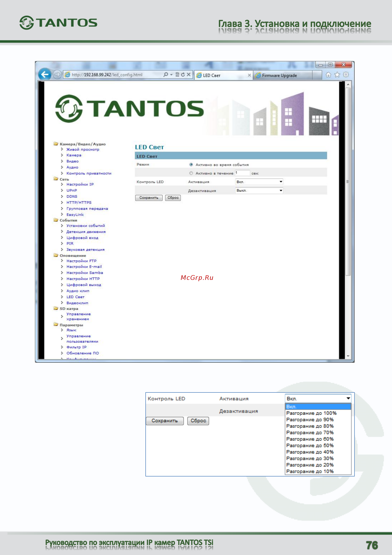This screenshot has width=392, height=555.
Task: Open Настройки IP link
Action: 80,184
